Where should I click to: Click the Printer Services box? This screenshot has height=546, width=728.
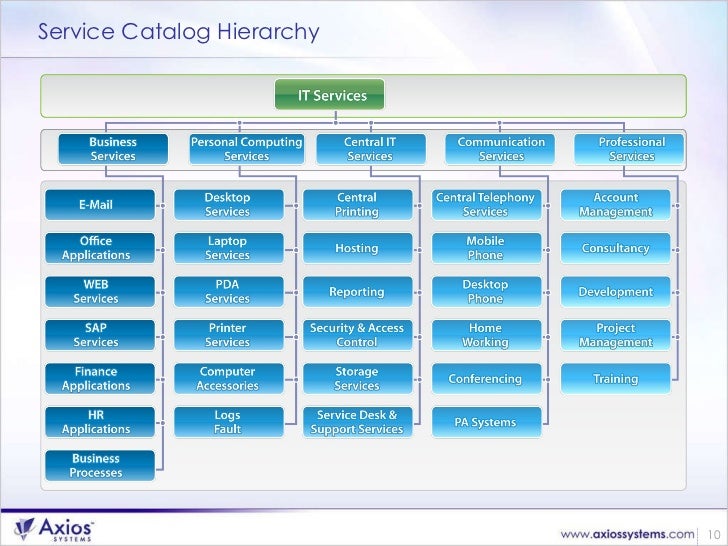[x=229, y=335]
